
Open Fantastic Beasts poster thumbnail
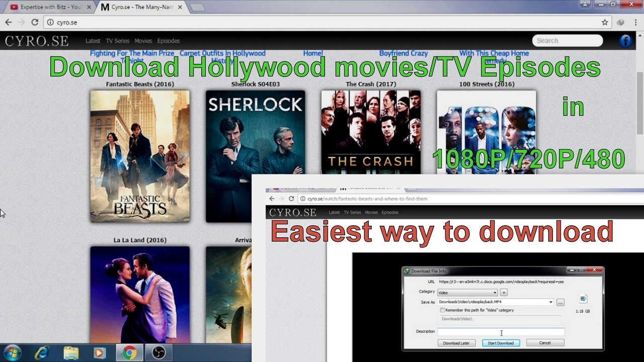point(140,156)
